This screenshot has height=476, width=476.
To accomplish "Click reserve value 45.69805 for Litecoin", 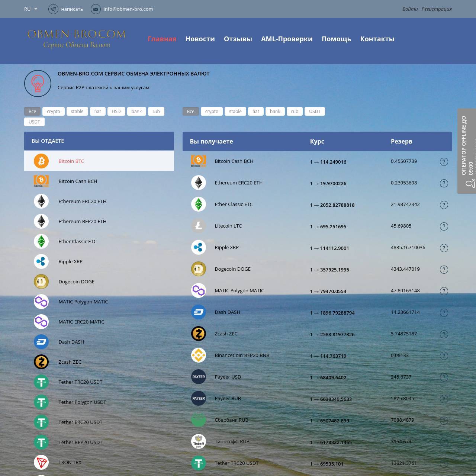I will pyautogui.click(x=401, y=226).
